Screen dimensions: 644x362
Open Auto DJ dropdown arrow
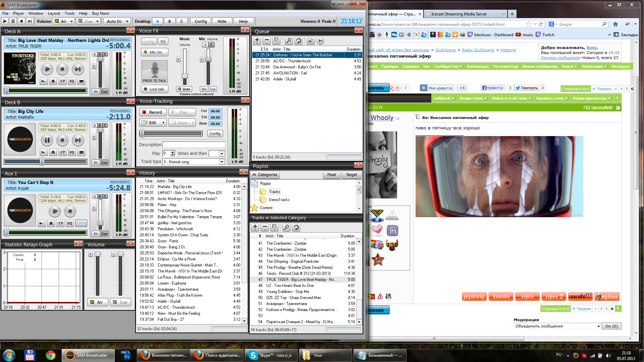click(127, 21)
